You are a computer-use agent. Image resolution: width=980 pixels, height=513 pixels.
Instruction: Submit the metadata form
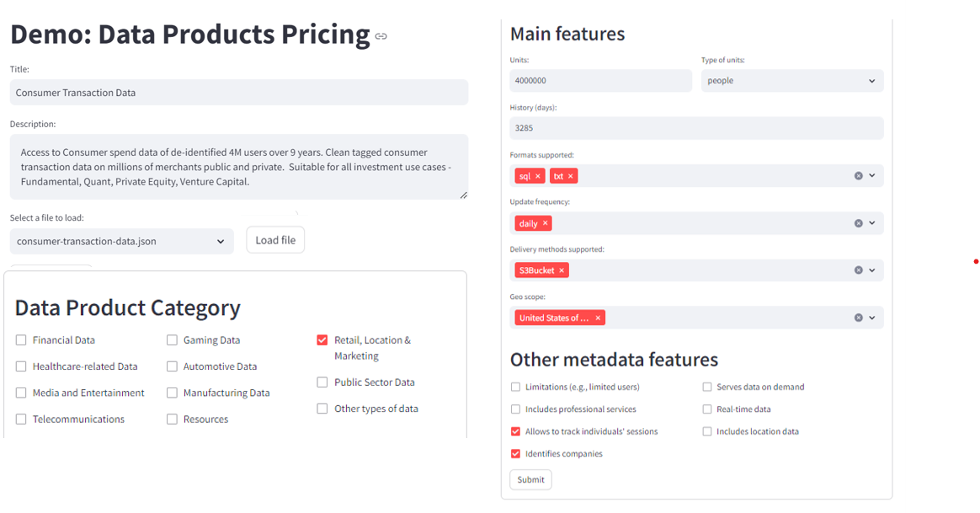click(530, 479)
